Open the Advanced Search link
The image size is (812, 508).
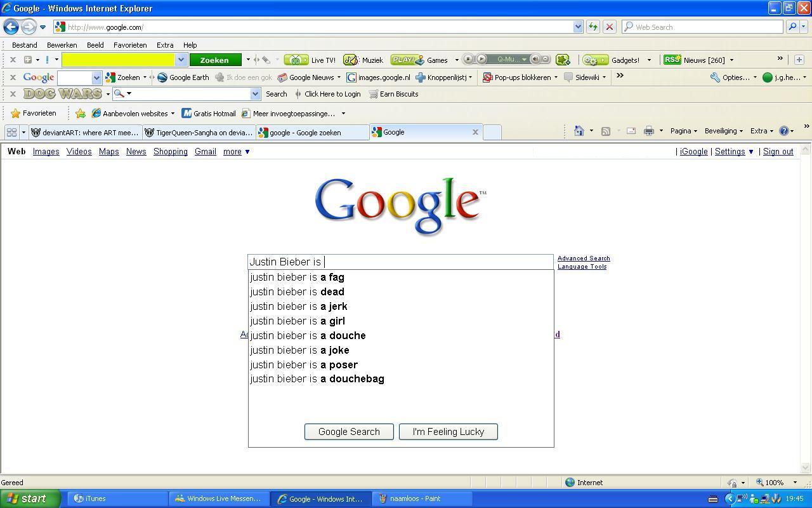point(584,258)
